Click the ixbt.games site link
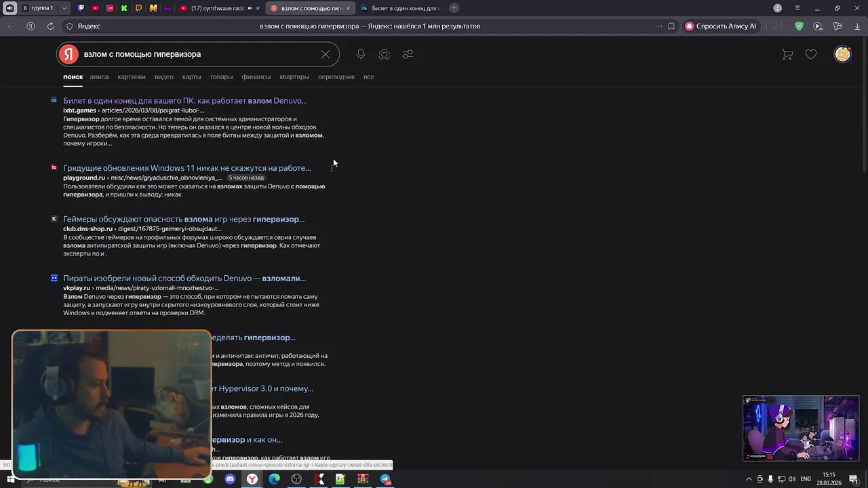868x488 pixels. 79,110
